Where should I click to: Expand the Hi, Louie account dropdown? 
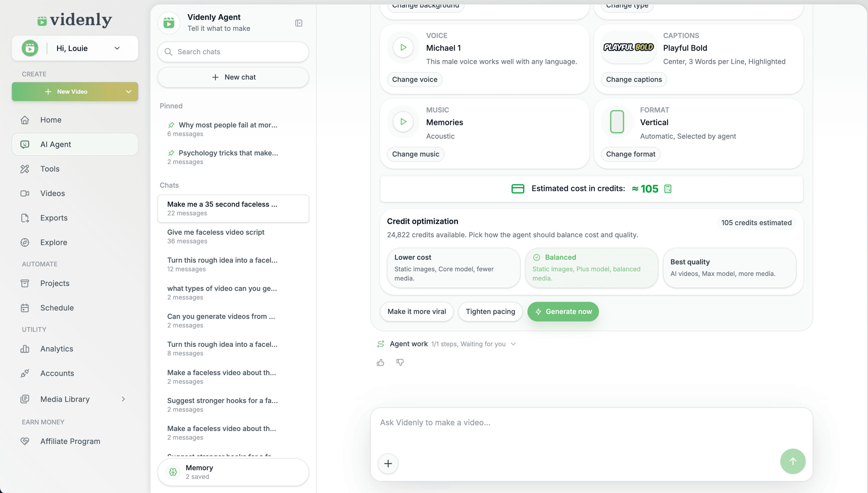click(x=117, y=48)
